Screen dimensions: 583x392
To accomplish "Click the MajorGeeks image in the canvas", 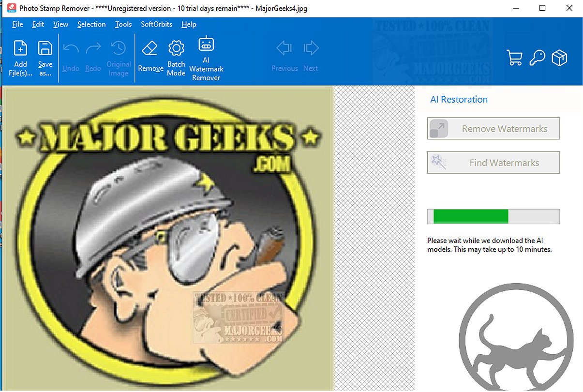I will click(x=167, y=238).
